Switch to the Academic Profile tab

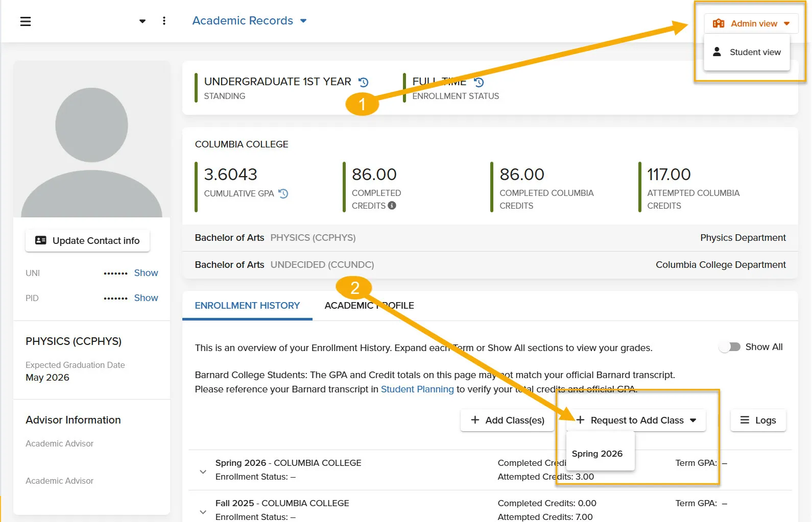click(x=369, y=306)
